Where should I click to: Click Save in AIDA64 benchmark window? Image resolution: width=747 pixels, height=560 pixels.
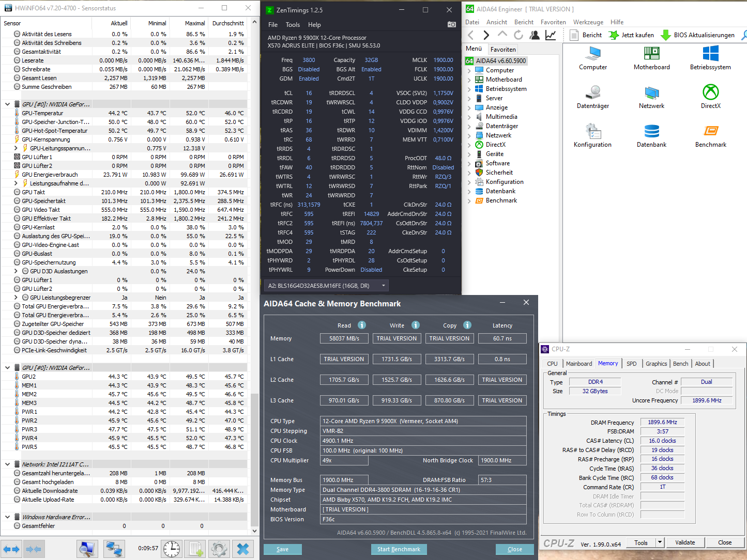click(x=282, y=549)
